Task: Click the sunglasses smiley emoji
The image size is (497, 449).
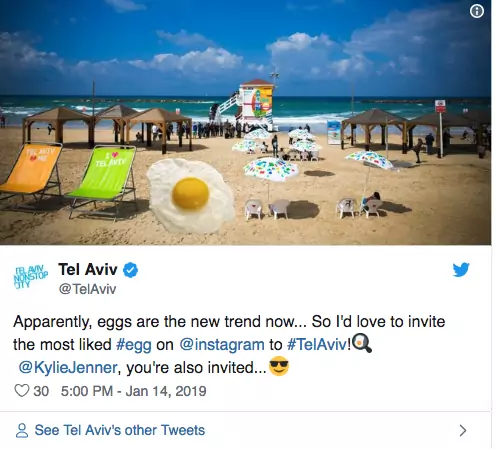Action: pos(279,366)
